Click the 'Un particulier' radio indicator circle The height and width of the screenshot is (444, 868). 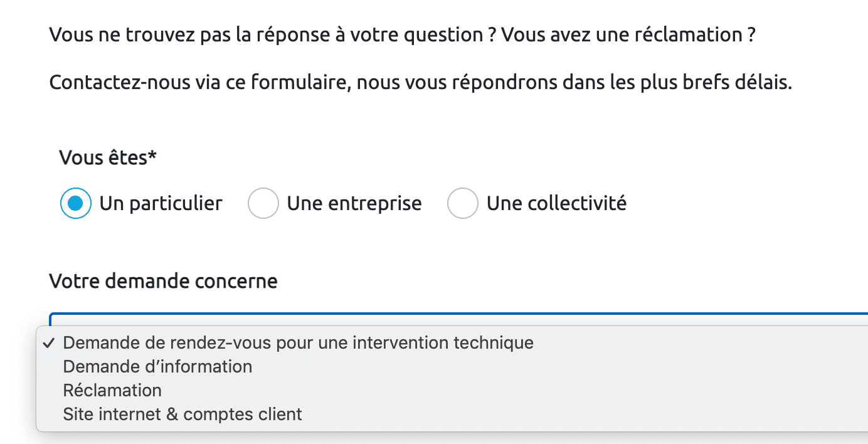(x=75, y=203)
